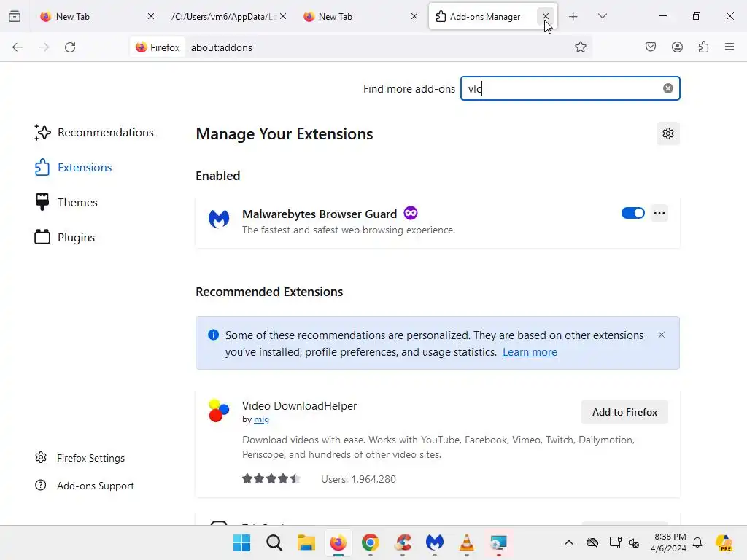Open VLC media player from taskbar
Viewport: 747px width, 560px height.
(x=467, y=542)
